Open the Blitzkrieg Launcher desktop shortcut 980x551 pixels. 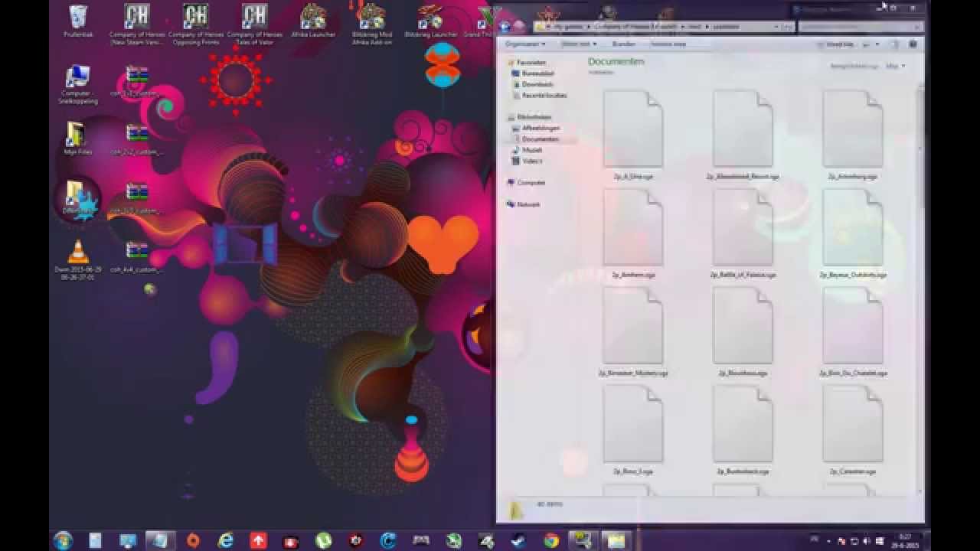pyautogui.click(x=431, y=21)
